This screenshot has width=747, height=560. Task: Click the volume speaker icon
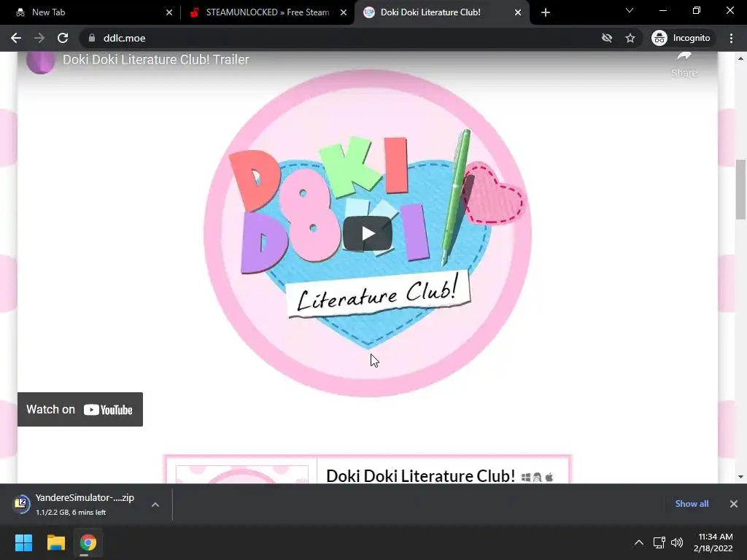click(x=676, y=542)
